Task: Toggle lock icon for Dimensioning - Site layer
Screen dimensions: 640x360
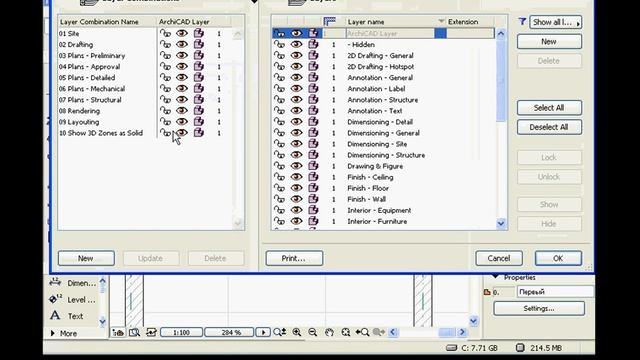Action: [x=280, y=144]
